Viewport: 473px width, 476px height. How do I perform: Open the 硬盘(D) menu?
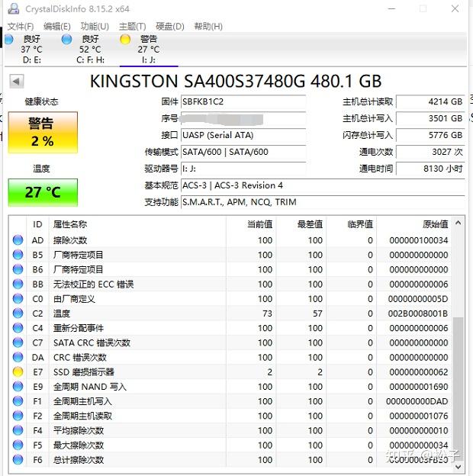pos(170,27)
